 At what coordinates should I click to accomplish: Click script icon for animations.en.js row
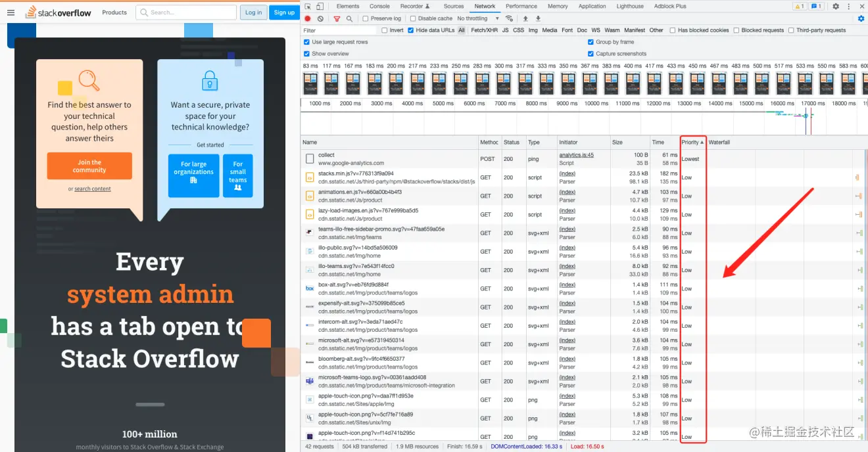[309, 196]
